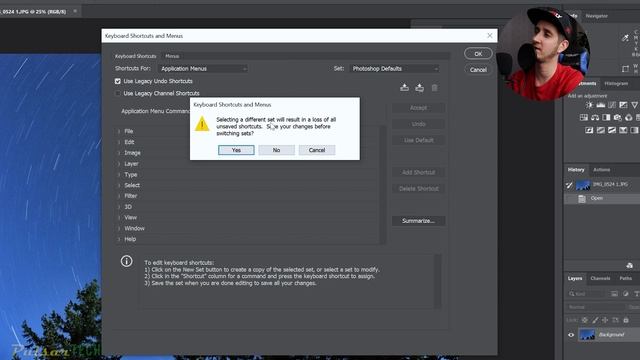
Task: Expand the Edit menu command group
Action: 119,142
